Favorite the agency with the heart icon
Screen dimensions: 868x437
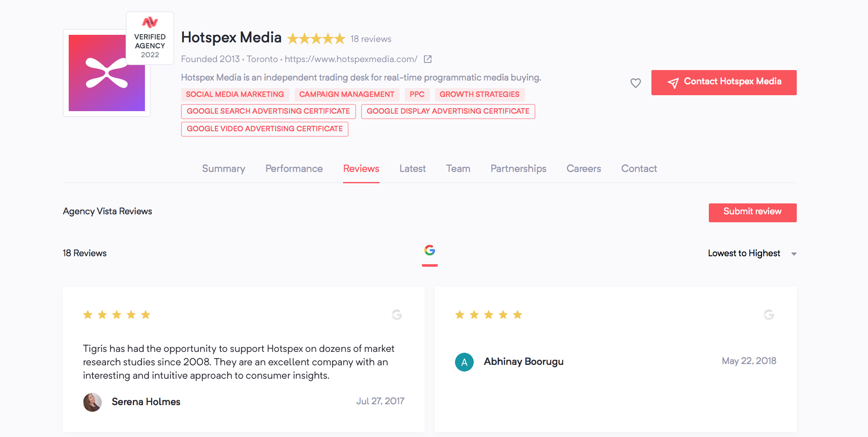pyautogui.click(x=635, y=83)
